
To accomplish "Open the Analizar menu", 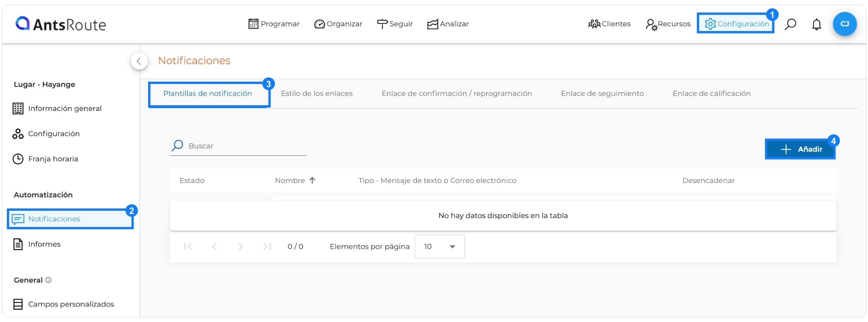I will click(x=448, y=24).
